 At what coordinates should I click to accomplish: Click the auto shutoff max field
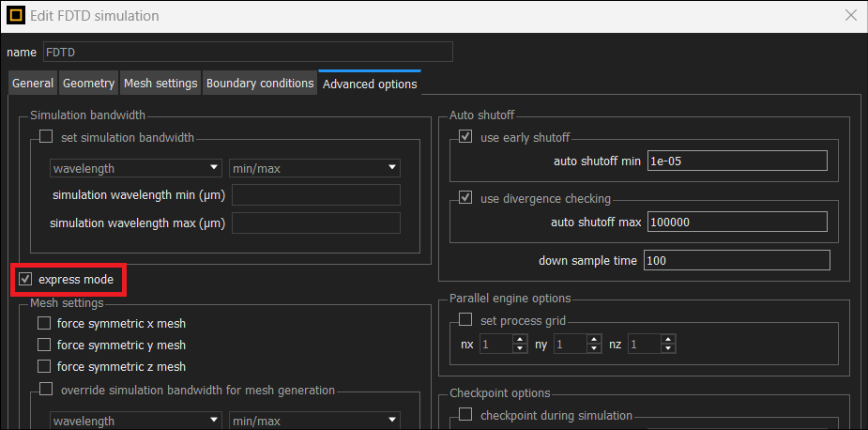(x=737, y=223)
